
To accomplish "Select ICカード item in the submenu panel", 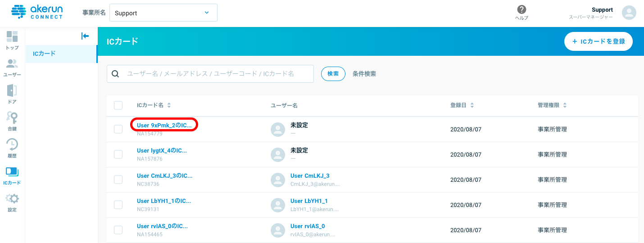I will pyautogui.click(x=61, y=54).
